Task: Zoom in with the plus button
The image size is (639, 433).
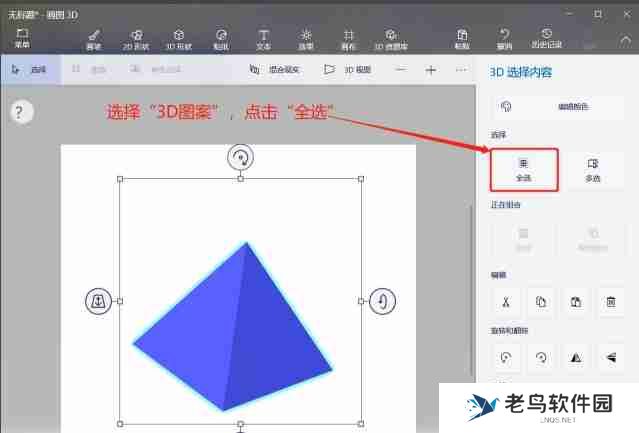Action: 431,70
